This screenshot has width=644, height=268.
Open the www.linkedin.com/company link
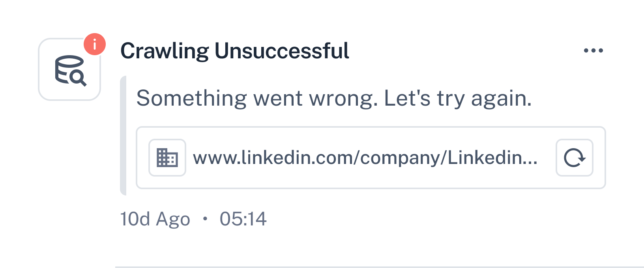[x=365, y=158]
